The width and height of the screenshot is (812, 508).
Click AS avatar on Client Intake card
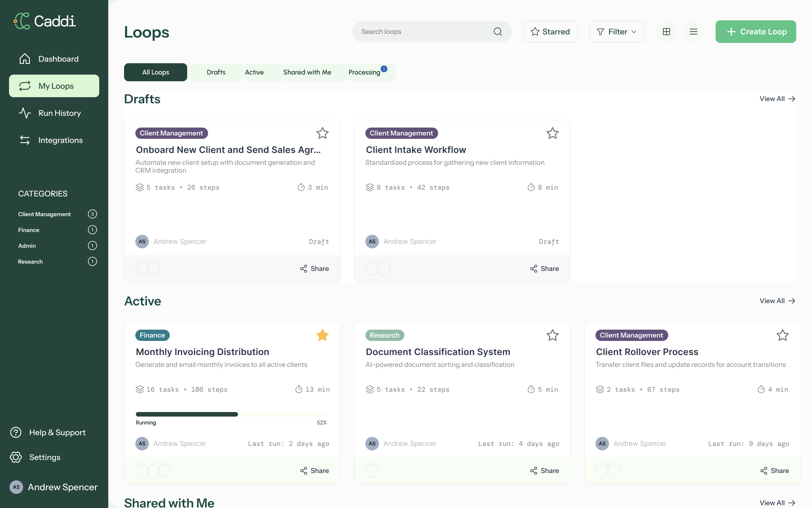tap(372, 242)
